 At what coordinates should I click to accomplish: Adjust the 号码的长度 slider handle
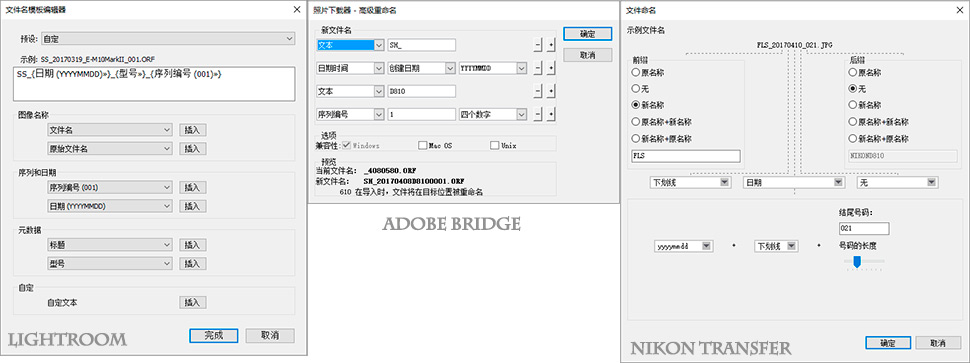click(x=857, y=262)
